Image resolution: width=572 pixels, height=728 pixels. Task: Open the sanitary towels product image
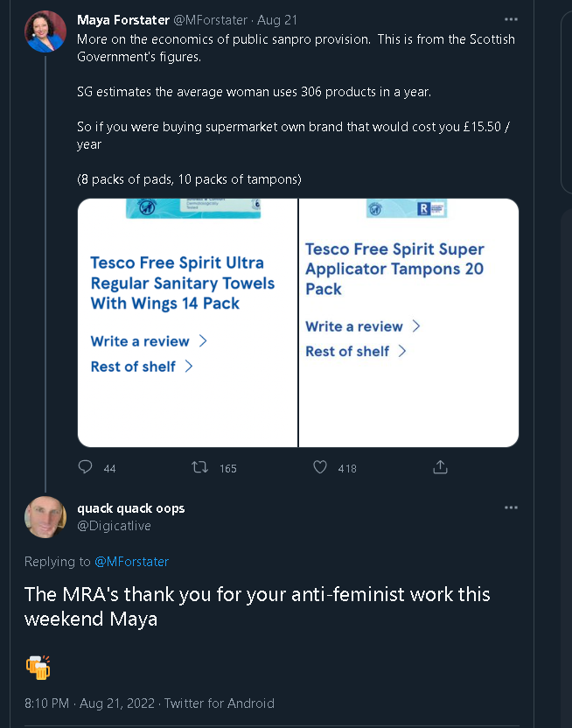pos(187,323)
